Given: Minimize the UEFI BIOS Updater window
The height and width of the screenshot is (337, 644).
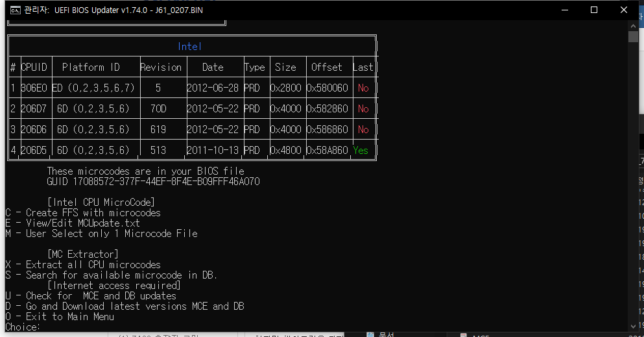Looking at the screenshot, I should pos(565,10).
